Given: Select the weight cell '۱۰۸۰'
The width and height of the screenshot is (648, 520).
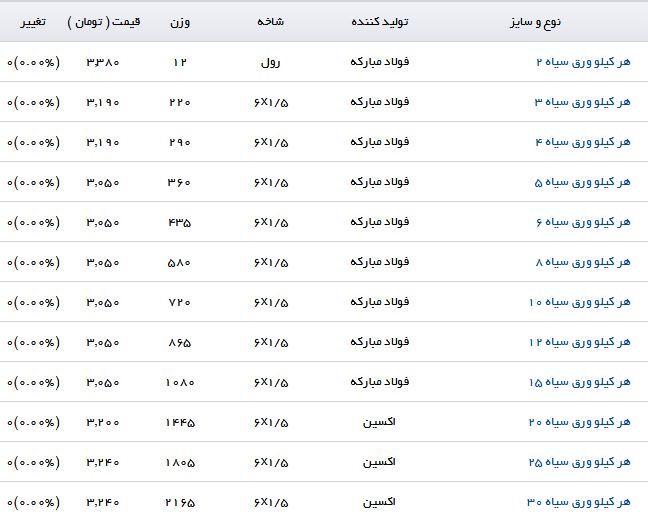Looking at the screenshot, I should (x=180, y=383).
